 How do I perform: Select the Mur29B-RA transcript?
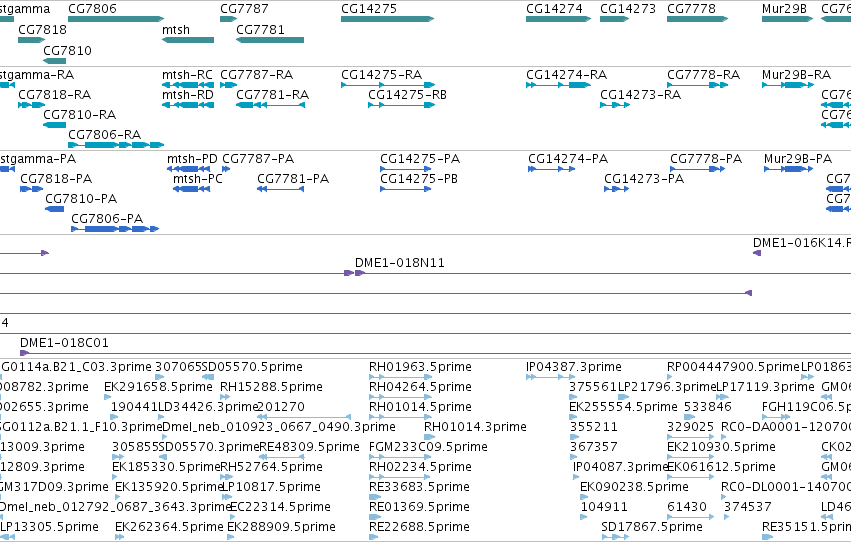coord(788,85)
